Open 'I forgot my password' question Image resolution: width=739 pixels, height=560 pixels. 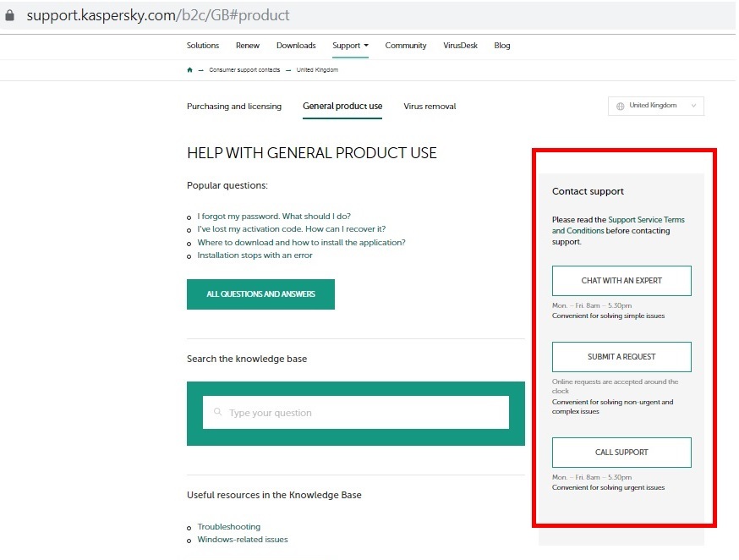click(274, 217)
